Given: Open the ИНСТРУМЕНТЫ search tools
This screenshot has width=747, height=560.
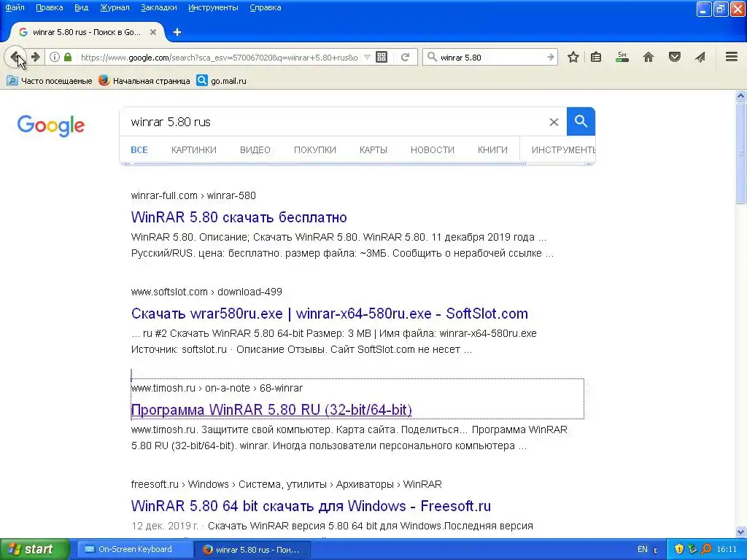Looking at the screenshot, I should (x=562, y=150).
